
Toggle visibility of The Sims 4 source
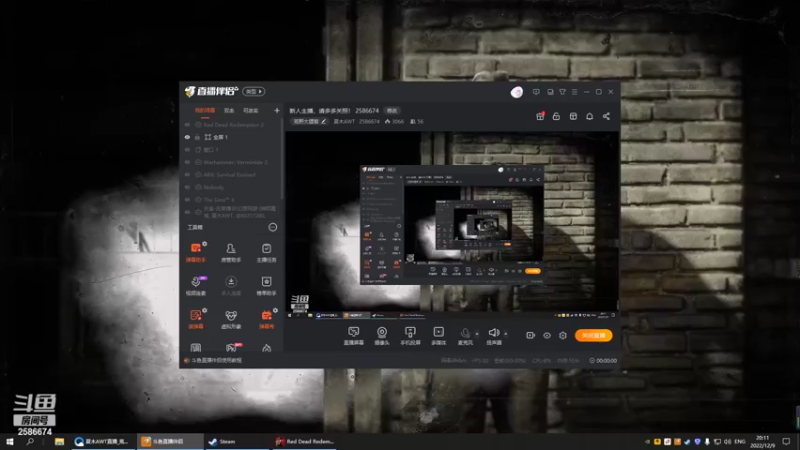(x=187, y=199)
